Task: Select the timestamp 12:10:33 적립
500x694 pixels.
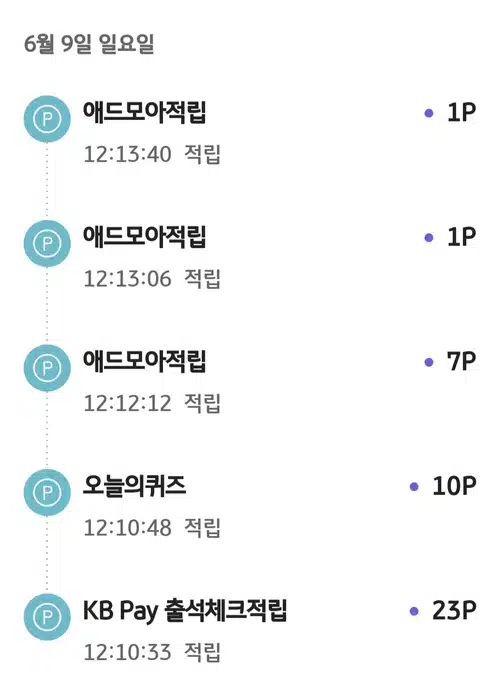Action: coord(152,652)
